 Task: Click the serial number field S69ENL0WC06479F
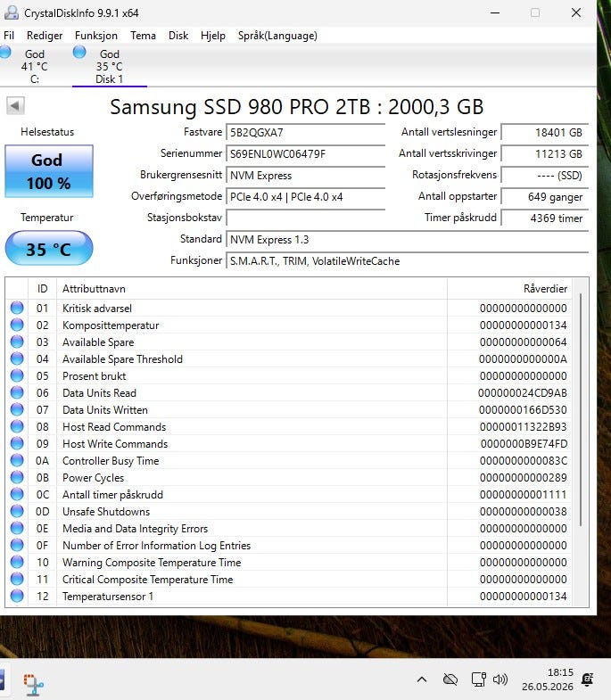(x=305, y=154)
